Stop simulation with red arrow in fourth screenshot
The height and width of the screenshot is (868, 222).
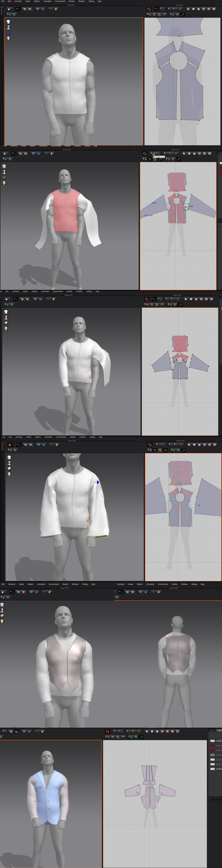click(10, 445)
